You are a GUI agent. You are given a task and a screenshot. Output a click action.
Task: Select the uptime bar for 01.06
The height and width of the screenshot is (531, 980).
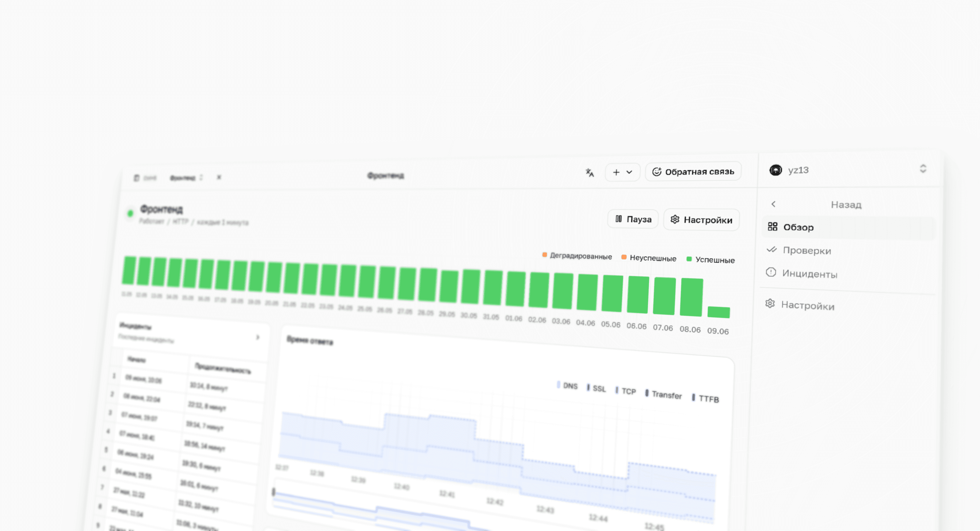516,289
